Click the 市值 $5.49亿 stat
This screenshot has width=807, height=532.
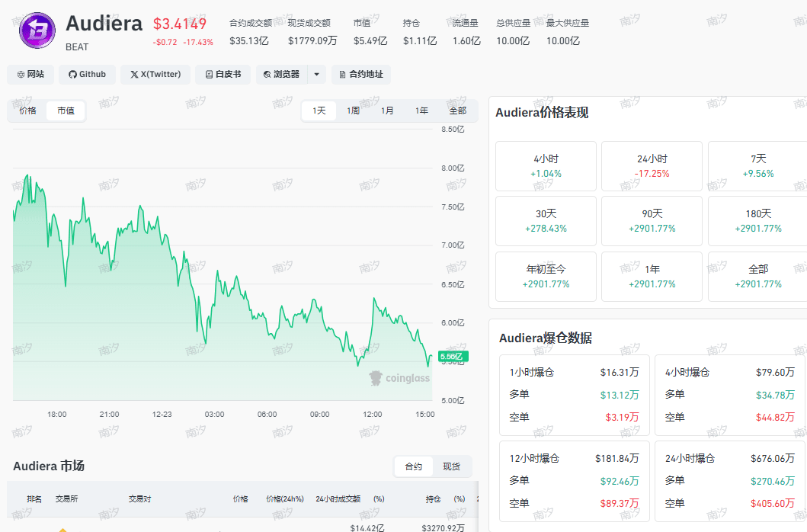[370, 32]
